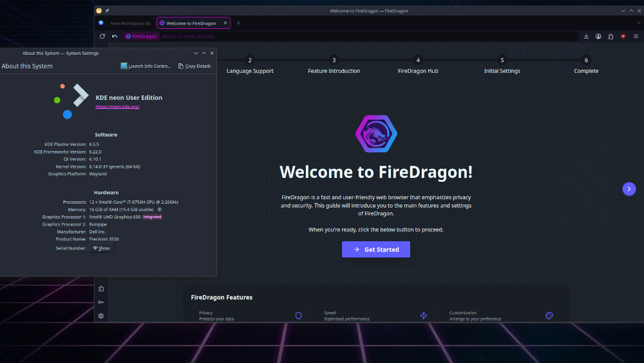Open the extensions puzzle-piece icon in top toolbar

[x=611, y=36]
